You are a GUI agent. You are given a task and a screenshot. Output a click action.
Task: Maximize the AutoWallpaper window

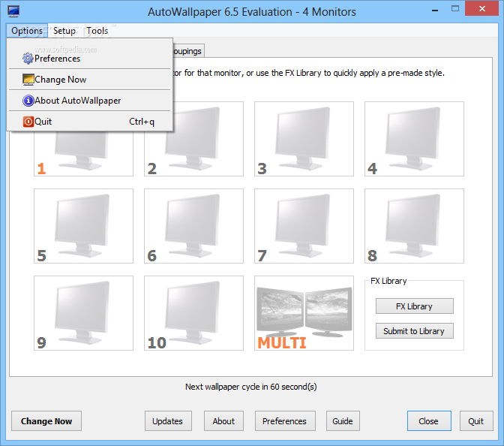click(x=455, y=9)
